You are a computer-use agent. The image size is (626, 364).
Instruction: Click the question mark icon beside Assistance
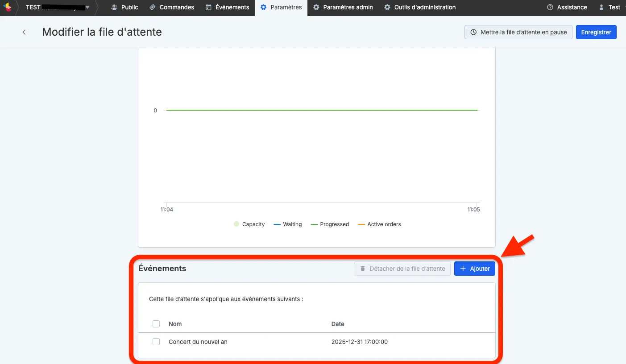pyautogui.click(x=550, y=7)
